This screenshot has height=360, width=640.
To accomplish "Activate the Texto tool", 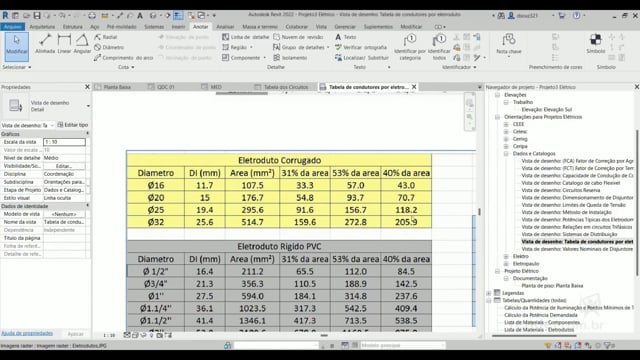I will point(345,37).
